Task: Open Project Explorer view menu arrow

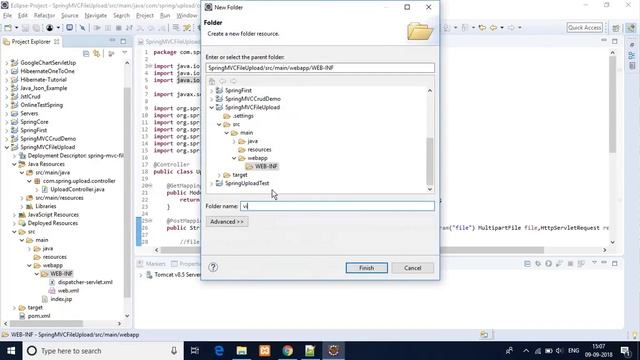Action: click(124, 53)
